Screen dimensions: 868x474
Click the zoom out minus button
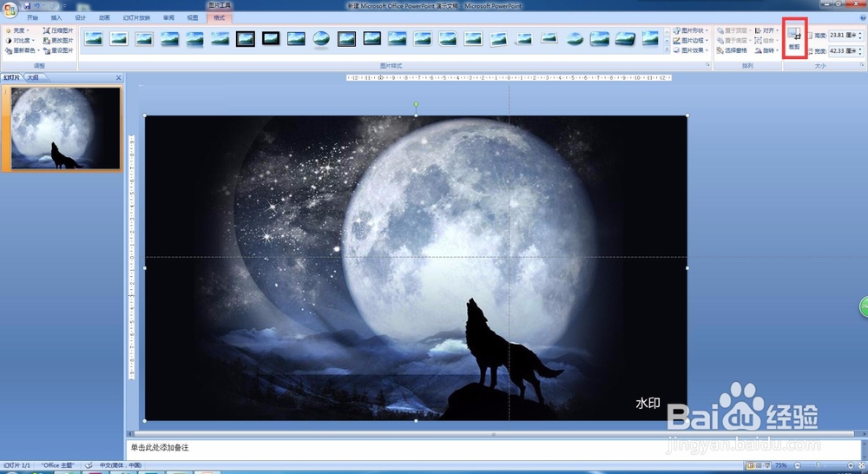point(798,465)
